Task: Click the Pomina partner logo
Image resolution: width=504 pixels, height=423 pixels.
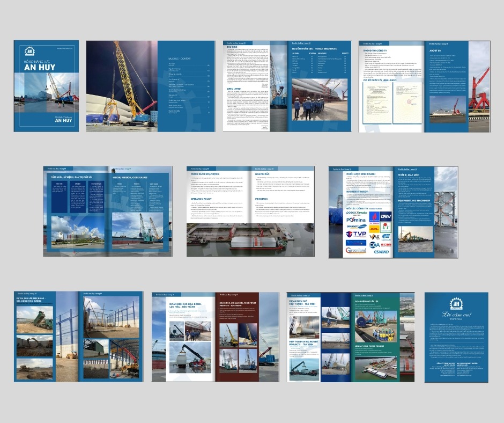Action: (356, 220)
